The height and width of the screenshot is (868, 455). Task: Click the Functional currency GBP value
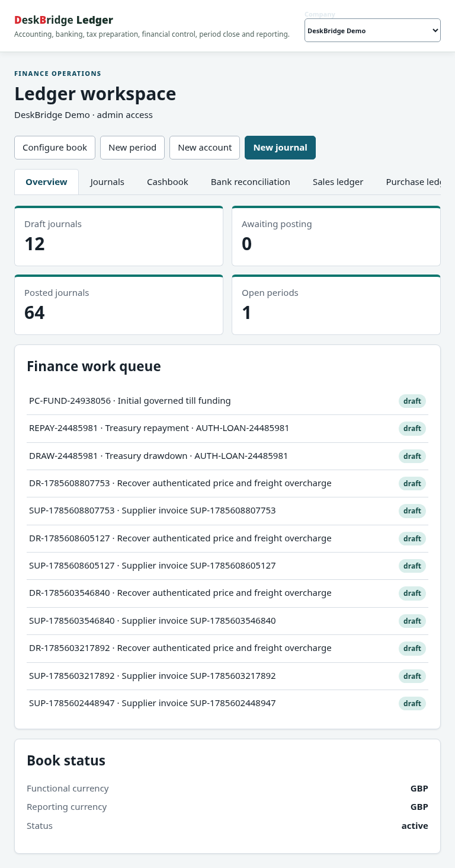(x=419, y=789)
